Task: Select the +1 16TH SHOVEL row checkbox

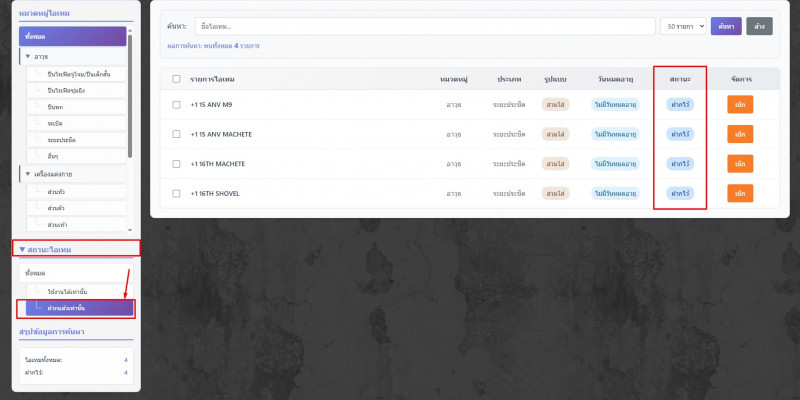Action: [x=176, y=193]
